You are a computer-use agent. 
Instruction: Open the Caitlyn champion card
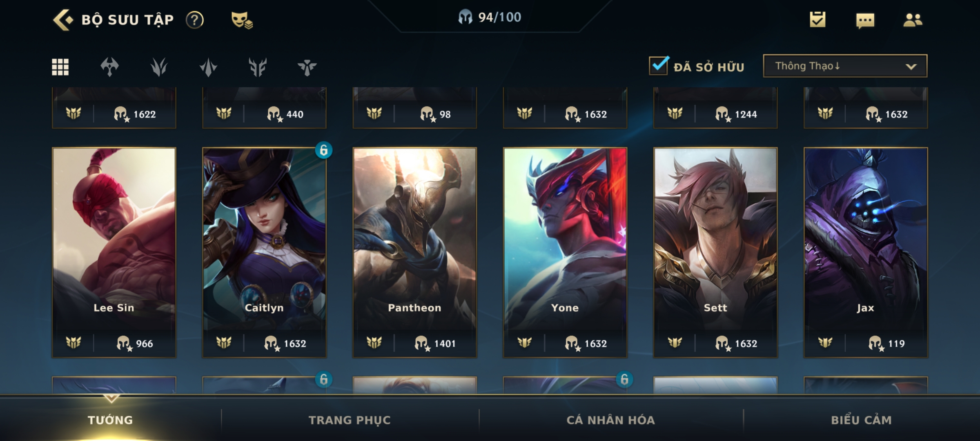[264, 252]
